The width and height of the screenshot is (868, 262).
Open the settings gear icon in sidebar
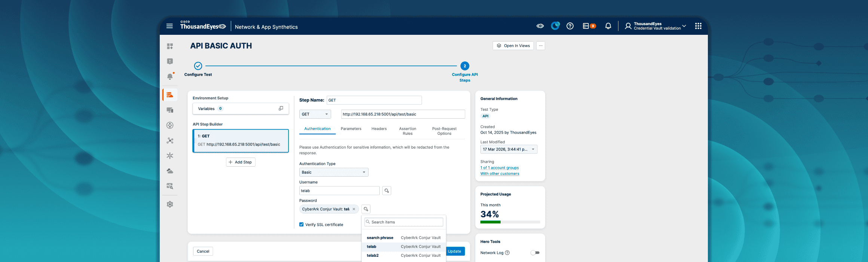point(170,204)
